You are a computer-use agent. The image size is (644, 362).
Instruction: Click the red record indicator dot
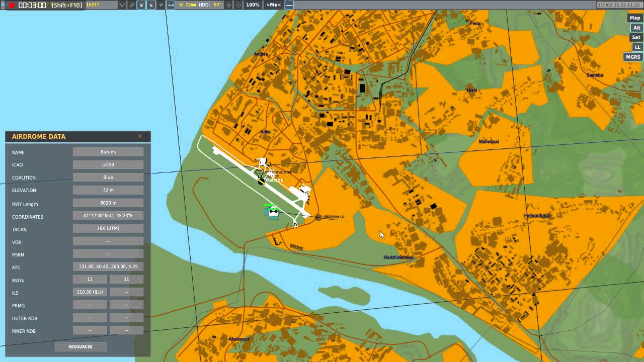[11, 5]
